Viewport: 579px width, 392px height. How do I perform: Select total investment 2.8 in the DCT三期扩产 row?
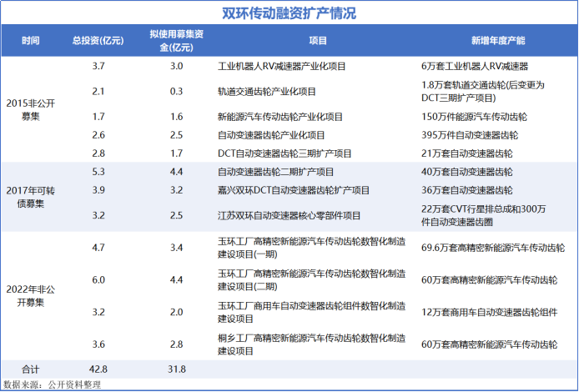[98, 153]
